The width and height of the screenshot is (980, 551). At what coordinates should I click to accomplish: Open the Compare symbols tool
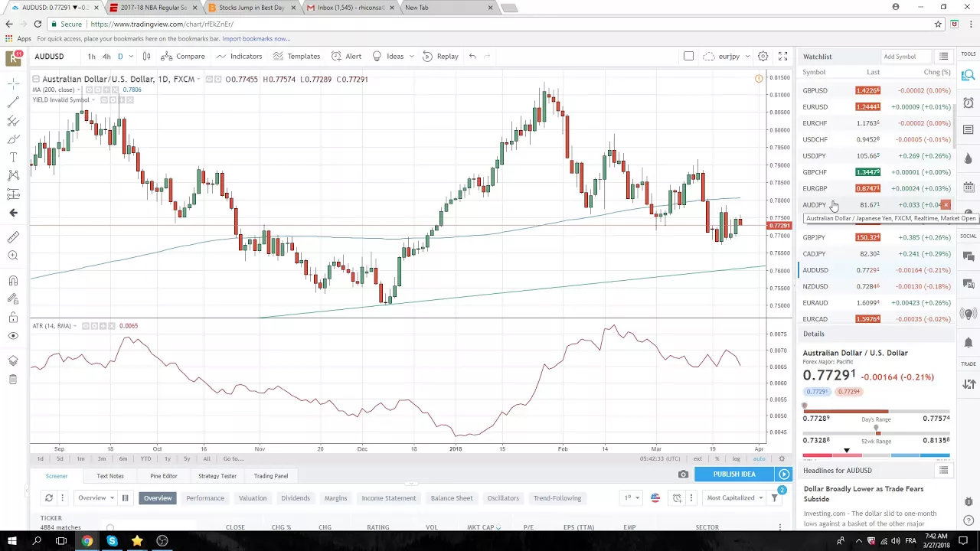pyautogui.click(x=183, y=56)
